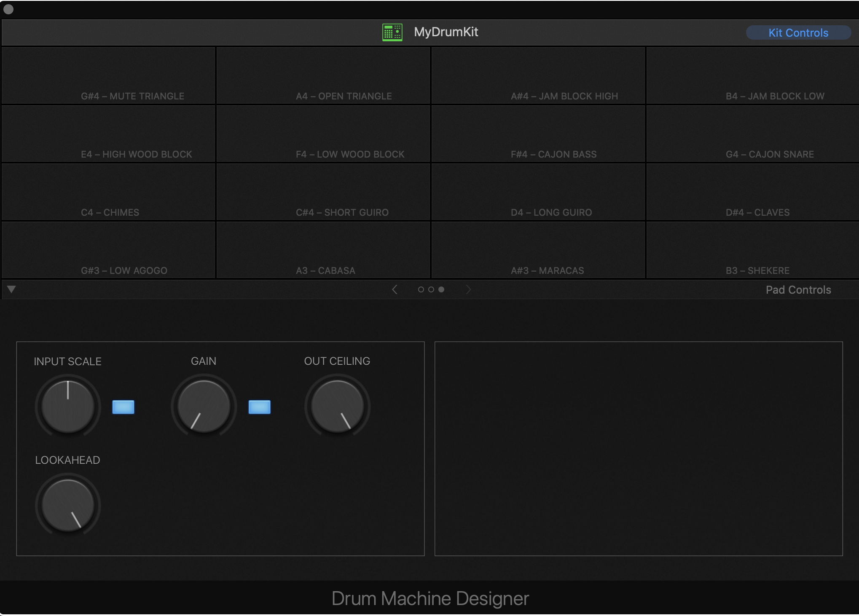Toggle the blue button beside Input Scale
Image resolution: width=859 pixels, height=616 pixels.
coord(123,407)
